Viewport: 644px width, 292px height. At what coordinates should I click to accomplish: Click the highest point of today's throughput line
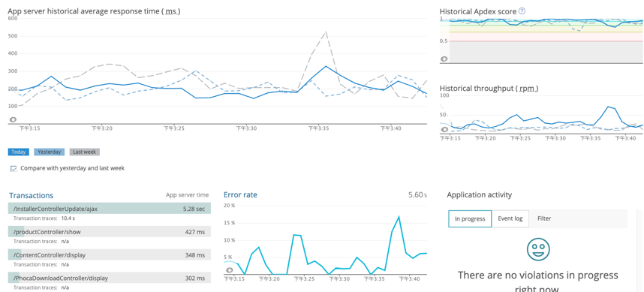(x=607, y=107)
